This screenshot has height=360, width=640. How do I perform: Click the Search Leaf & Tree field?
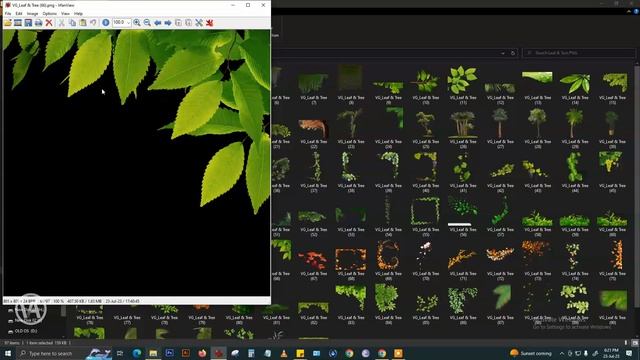[579, 53]
